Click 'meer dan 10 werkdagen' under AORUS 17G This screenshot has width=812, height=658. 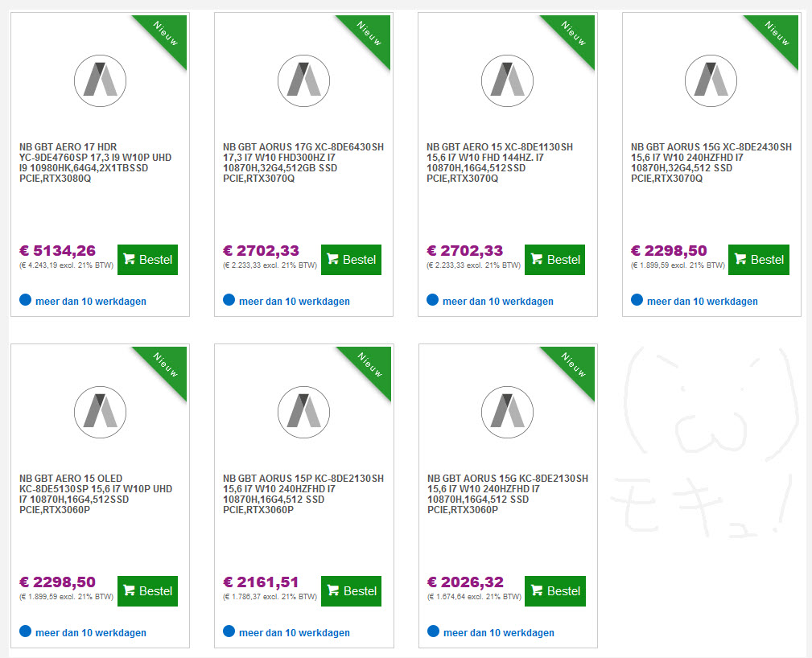pos(295,302)
